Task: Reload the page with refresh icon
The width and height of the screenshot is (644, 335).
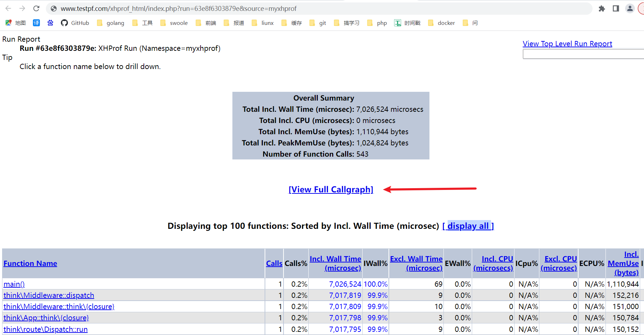Action: click(x=36, y=8)
